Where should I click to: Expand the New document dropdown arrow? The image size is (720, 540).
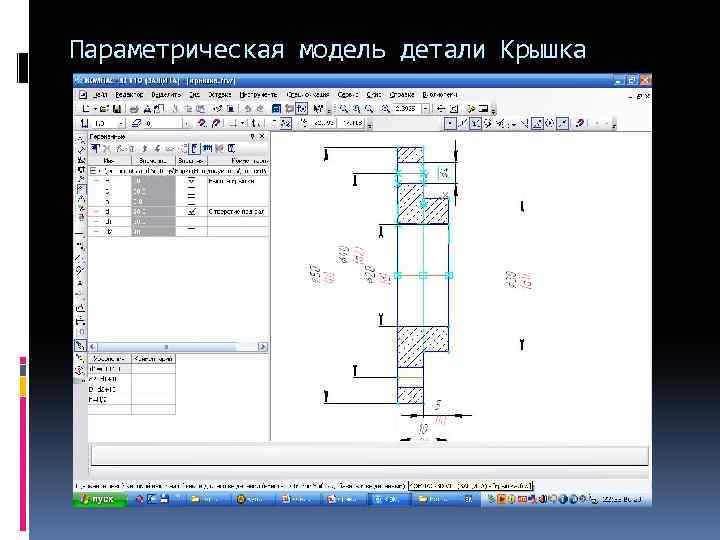95,109
